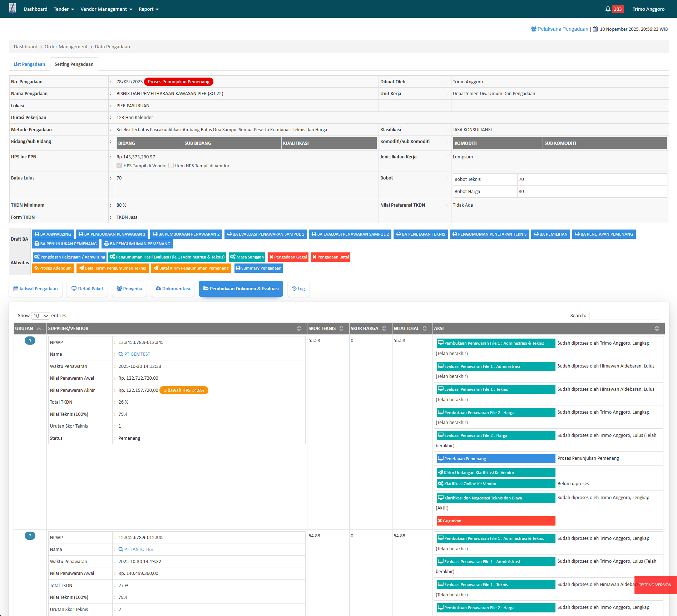Open the Tender dropdown menu
The height and width of the screenshot is (616, 677).
[64, 9]
